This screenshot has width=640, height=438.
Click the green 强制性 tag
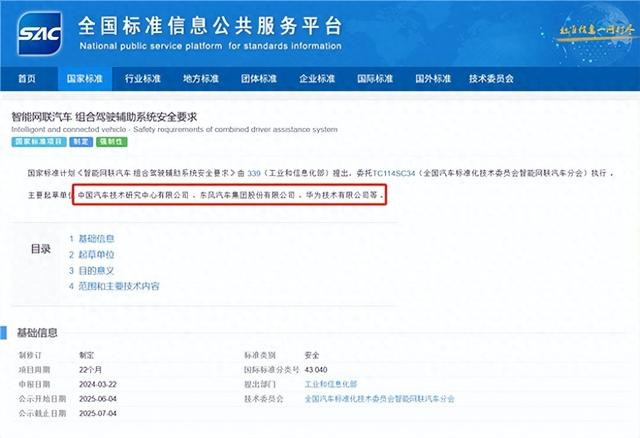tap(111, 142)
